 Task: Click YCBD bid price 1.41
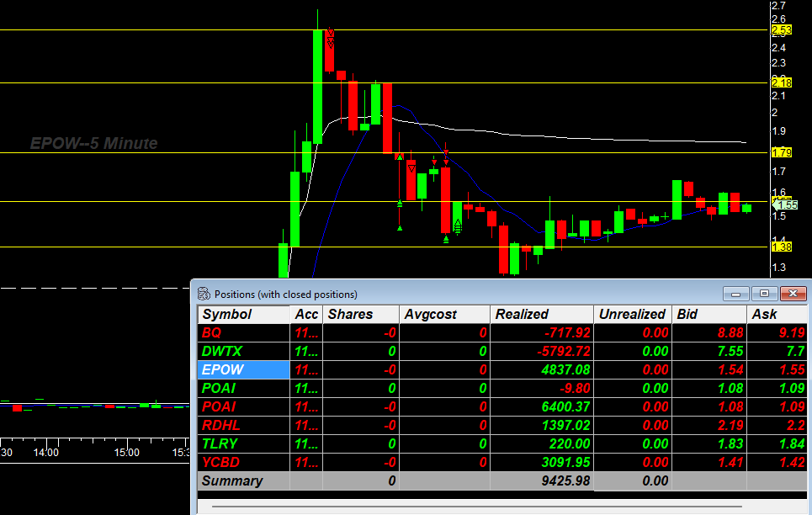[730, 462]
